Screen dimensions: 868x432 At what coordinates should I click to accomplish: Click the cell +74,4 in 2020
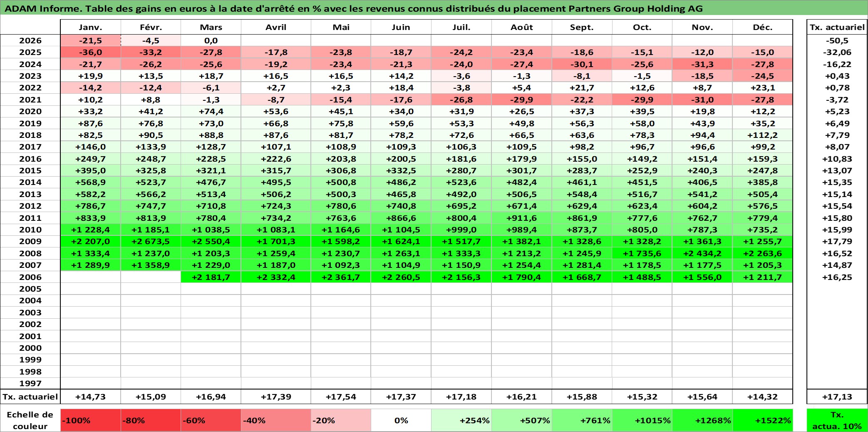(x=211, y=111)
